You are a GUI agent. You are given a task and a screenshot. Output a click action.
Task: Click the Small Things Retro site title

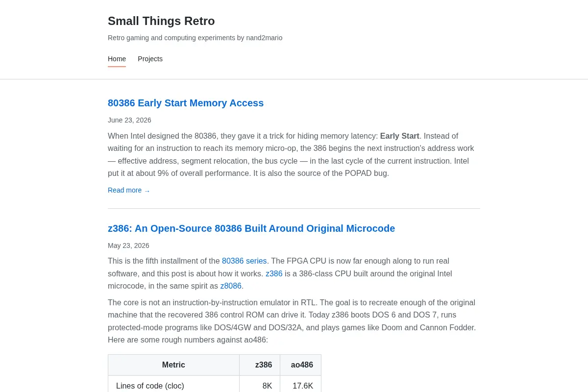coord(161,21)
